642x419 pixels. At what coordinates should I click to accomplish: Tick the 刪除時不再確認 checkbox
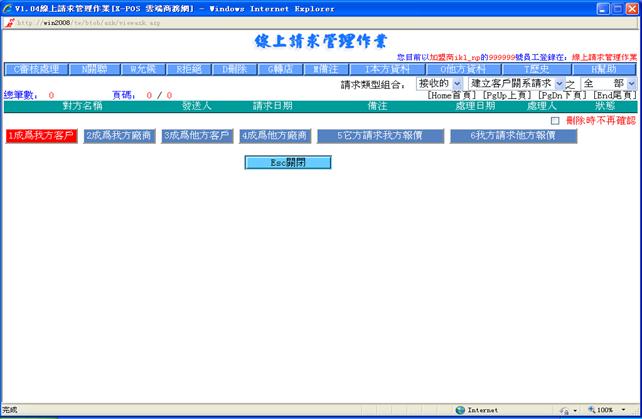(x=556, y=120)
